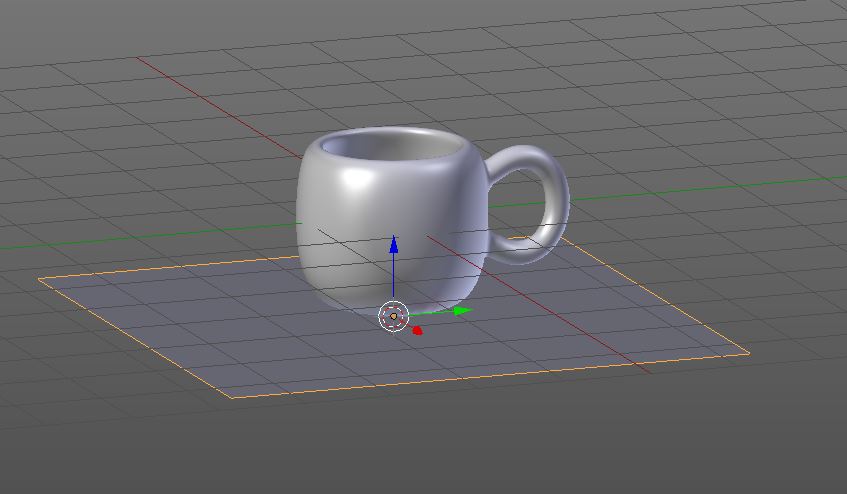
Task: Click the blue Z-axis manipulator arrow
Action: pos(394,245)
